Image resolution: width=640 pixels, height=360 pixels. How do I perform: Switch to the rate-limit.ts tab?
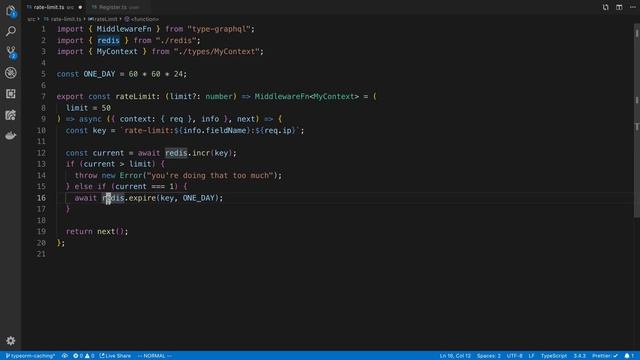point(49,7)
